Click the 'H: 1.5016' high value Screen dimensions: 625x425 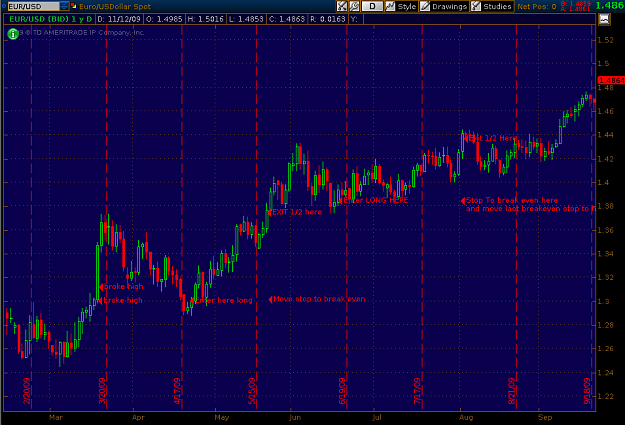[x=206, y=19]
